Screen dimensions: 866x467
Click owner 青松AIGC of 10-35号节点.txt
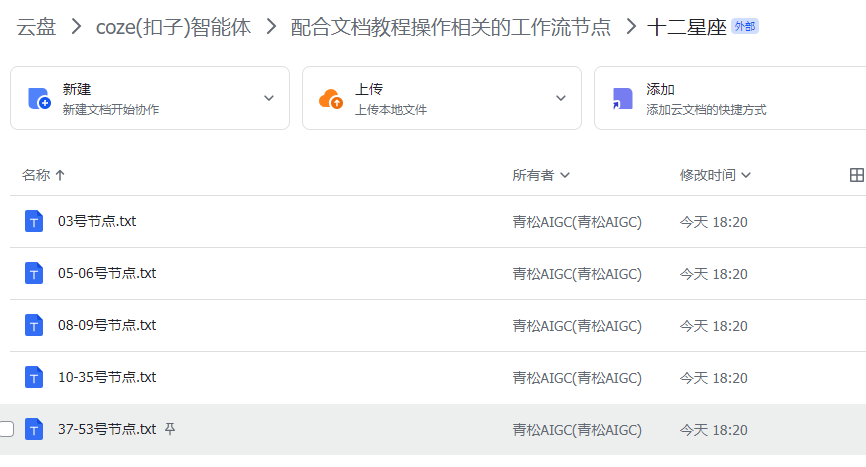[x=577, y=378]
